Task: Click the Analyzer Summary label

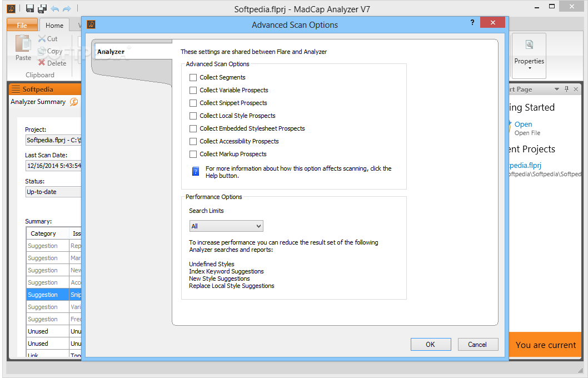Action: coord(38,102)
